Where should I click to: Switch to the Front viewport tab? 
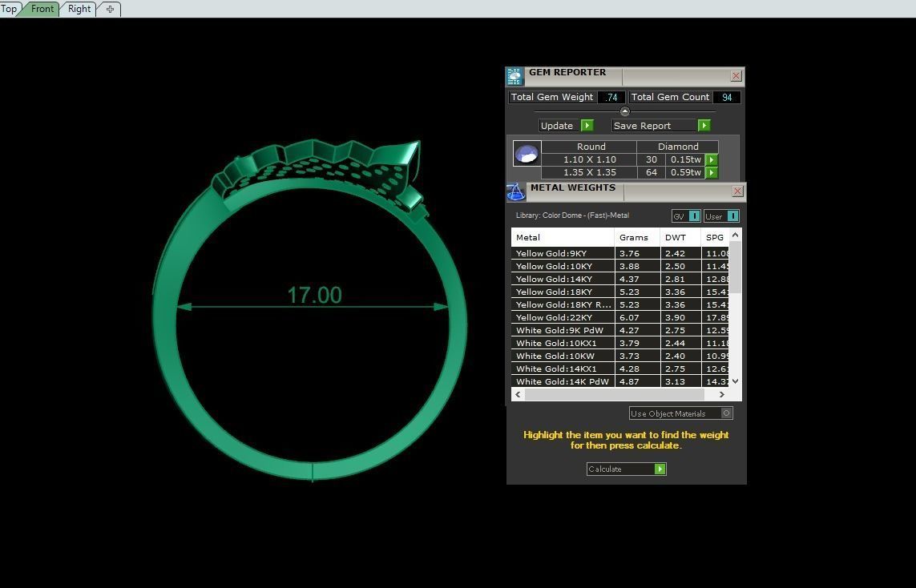point(42,9)
